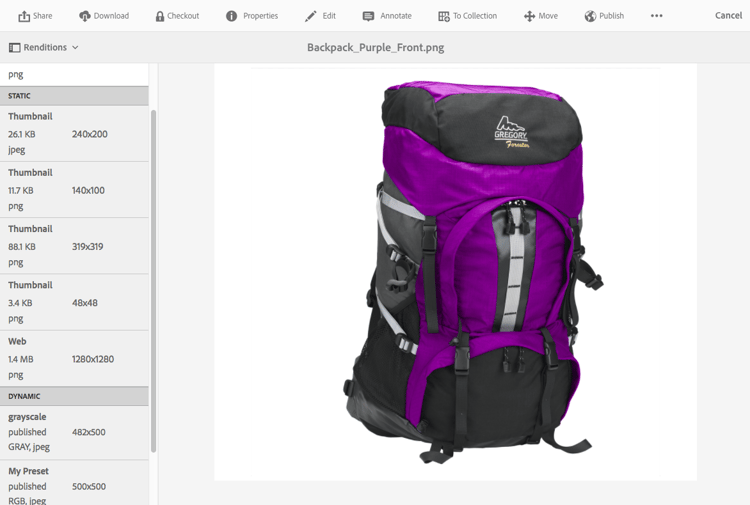Select the 319x319 png Thumbnail rendition

point(74,246)
